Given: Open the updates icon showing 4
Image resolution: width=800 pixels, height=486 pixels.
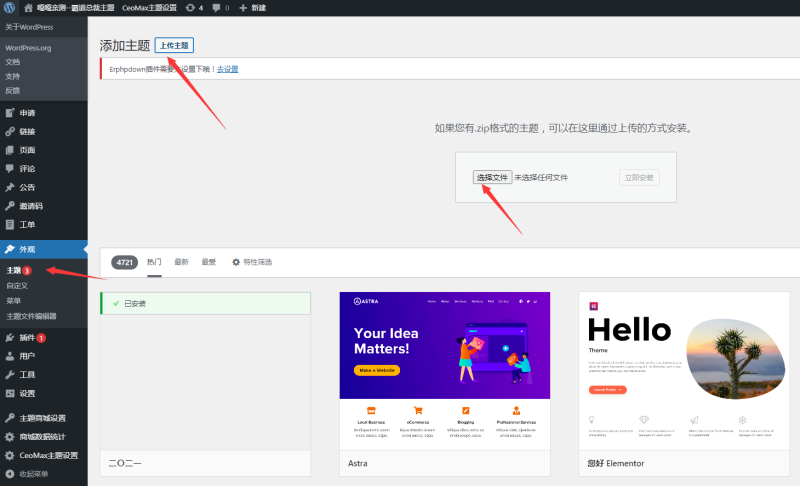Looking at the screenshot, I should click(x=194, y=8).
